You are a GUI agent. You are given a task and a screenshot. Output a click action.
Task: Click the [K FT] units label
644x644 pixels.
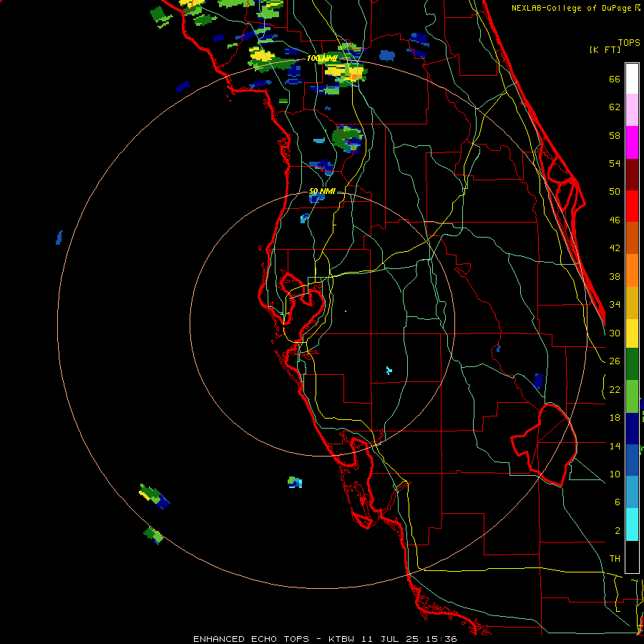click(605, 49)
